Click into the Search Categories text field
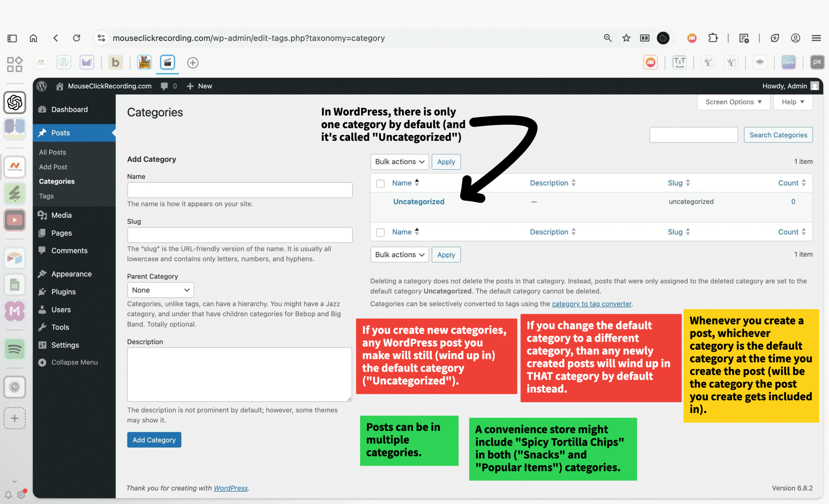This screenshot has height=504, width=829. coord(693,135)
